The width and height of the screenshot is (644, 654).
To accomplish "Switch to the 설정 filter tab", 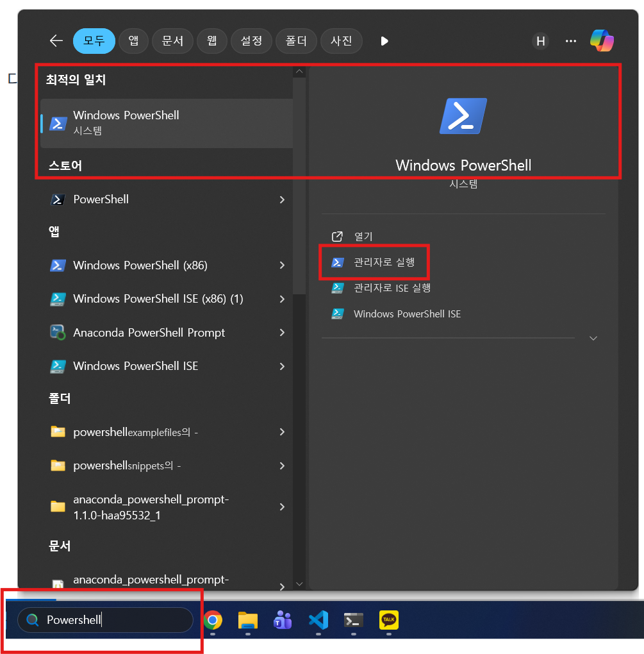I will click(x=251, y=40).
